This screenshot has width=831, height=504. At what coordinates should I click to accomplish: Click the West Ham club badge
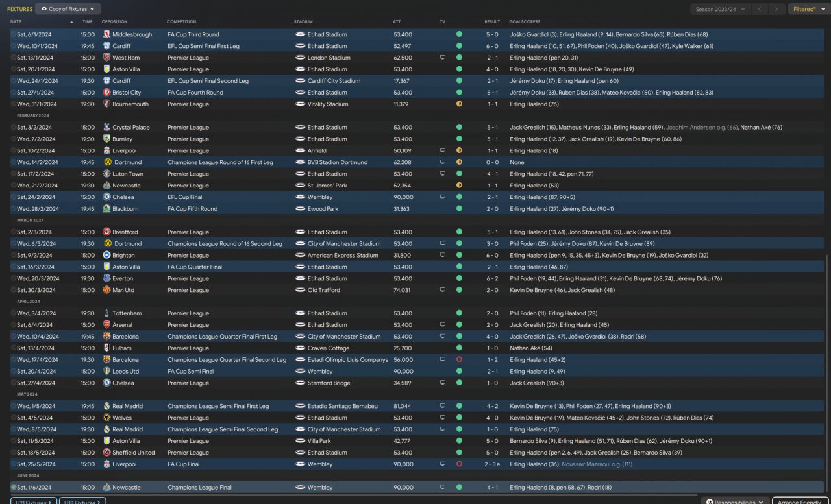pyautogui.click(x=107, y=58)
